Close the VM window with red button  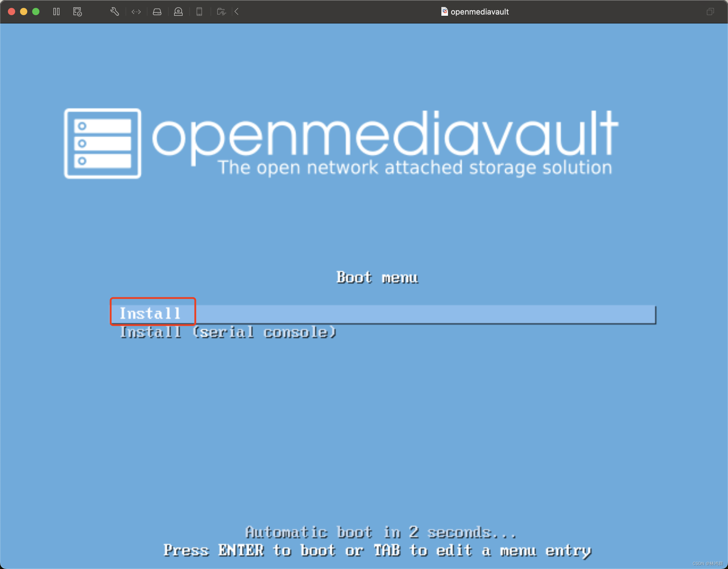pyautogui.click(x=12, y=12)
